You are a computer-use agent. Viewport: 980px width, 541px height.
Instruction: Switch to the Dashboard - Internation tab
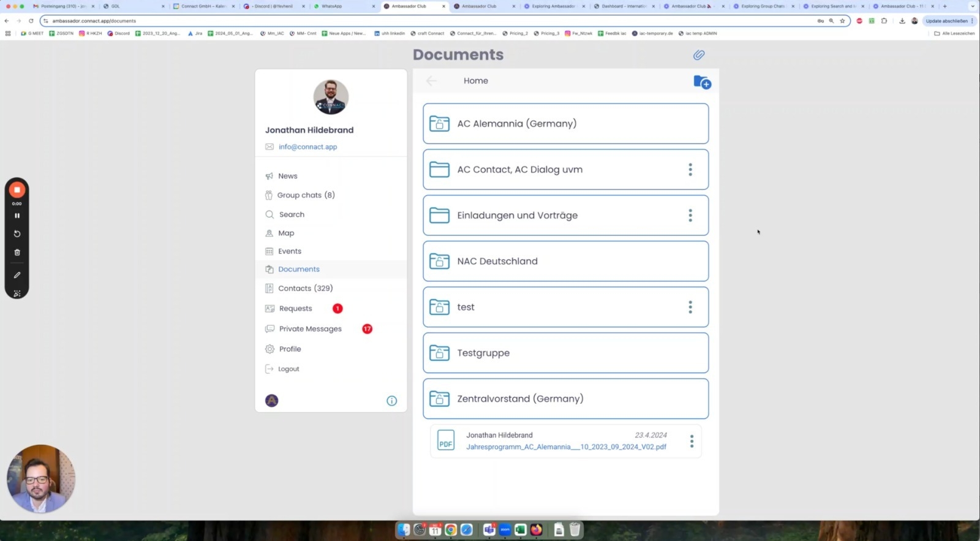coord(624,6)
